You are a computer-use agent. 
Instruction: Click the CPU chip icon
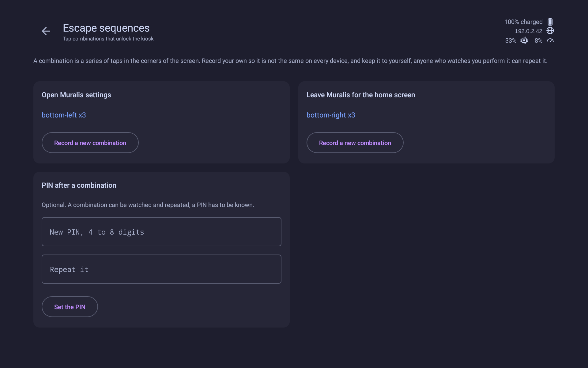pyautogui.click(x=524, y=40)
